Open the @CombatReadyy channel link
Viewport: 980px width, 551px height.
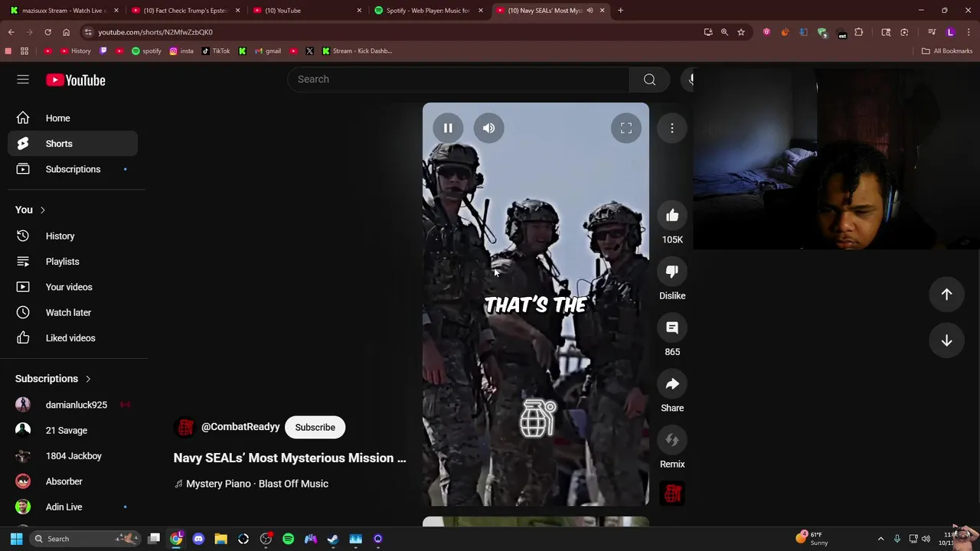pyautogui.click(x=240, y=427)
